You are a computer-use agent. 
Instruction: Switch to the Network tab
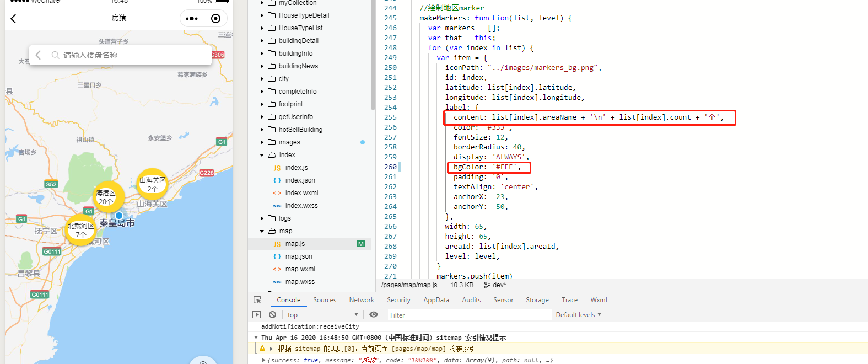click(362, 300)
